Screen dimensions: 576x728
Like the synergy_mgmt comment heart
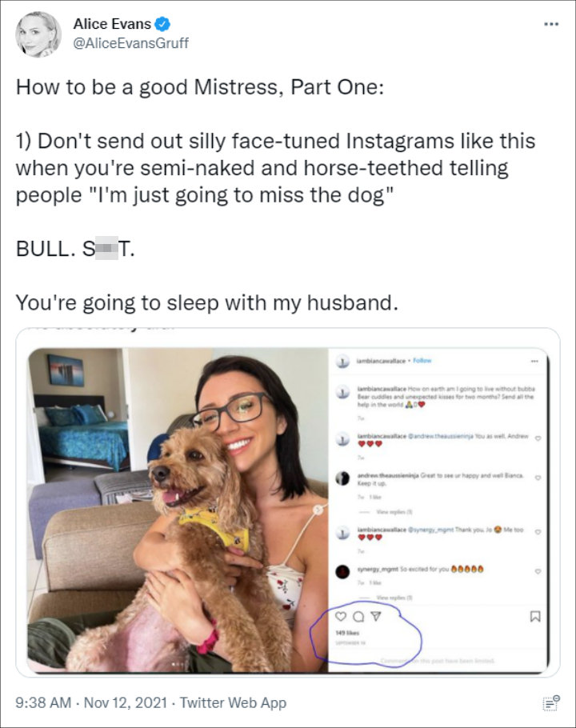click(538, 571)
